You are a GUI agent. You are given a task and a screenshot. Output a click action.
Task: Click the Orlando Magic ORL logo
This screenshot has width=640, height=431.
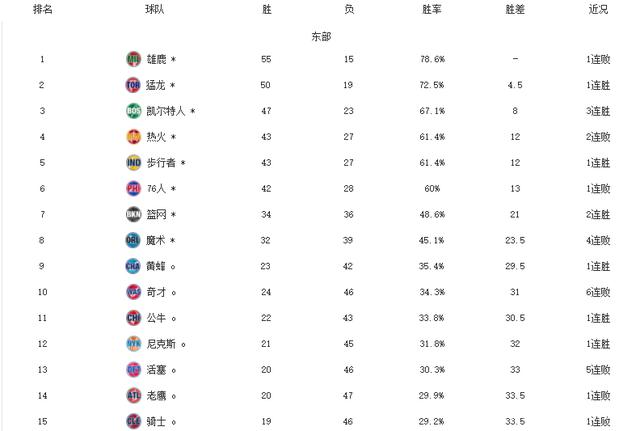[133, 240]
